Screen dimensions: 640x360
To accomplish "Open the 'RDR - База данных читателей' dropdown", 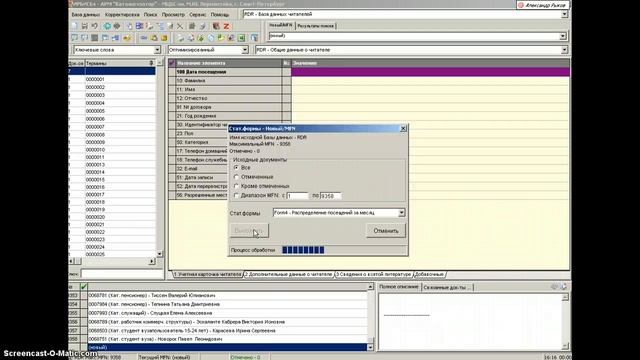I will (x=564, y=14).
